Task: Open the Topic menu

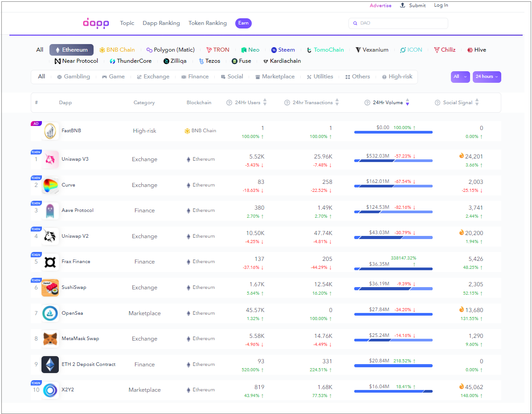Action: [127, 23]
